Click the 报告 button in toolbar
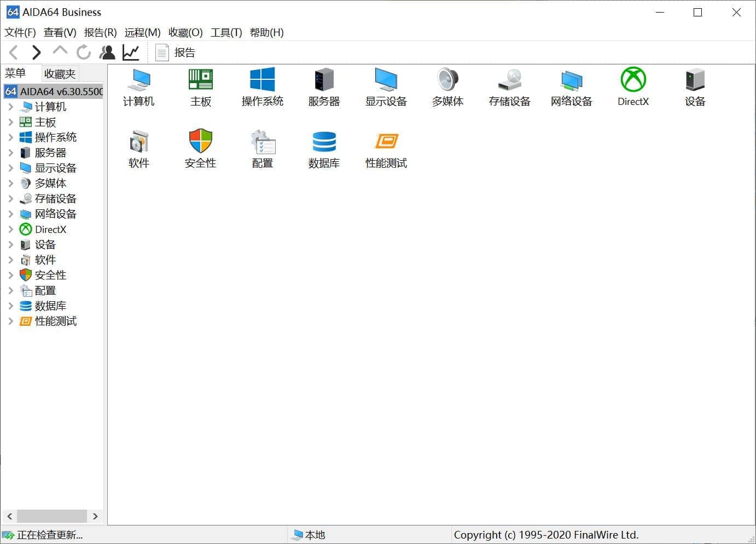The image size is (756, 544). point(176,52)
